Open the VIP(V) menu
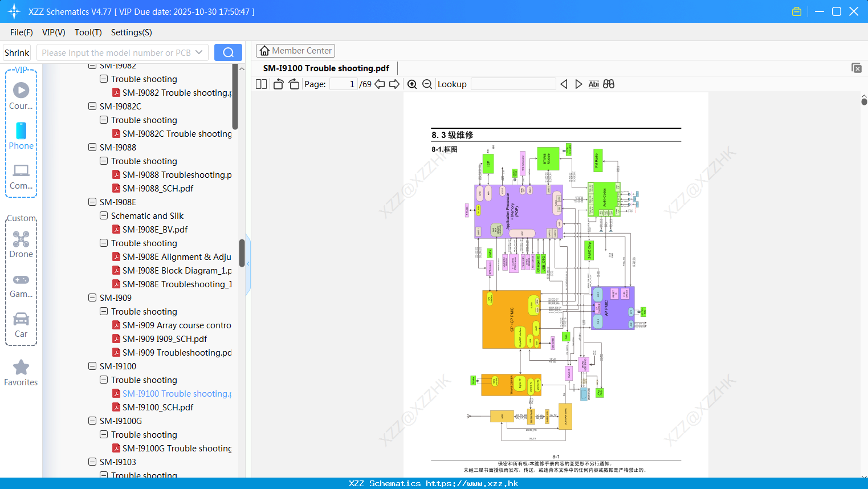This screenshot has width=868, height=489. (54, 32)
